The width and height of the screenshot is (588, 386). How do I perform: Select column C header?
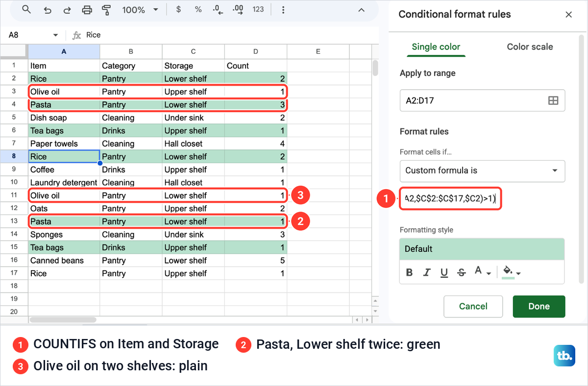click(193, 51)
